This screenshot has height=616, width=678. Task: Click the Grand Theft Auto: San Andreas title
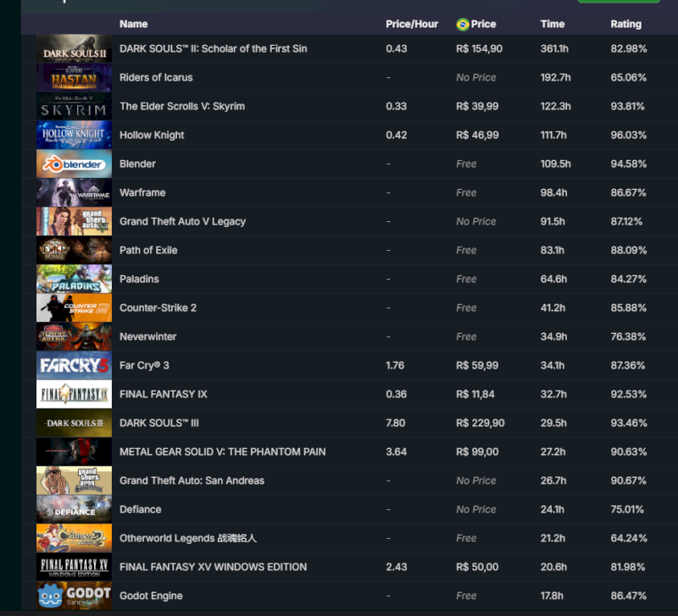[x=192, y=481]
